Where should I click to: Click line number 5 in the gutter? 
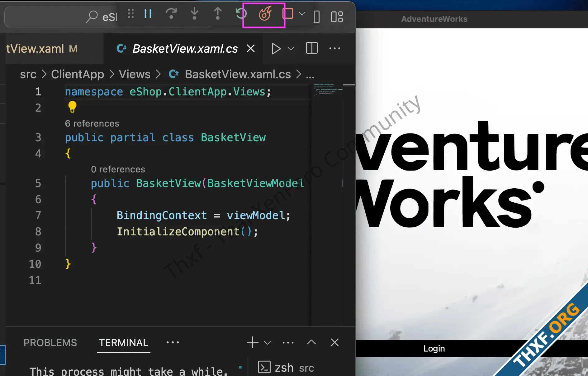click(x=38, y=183)
